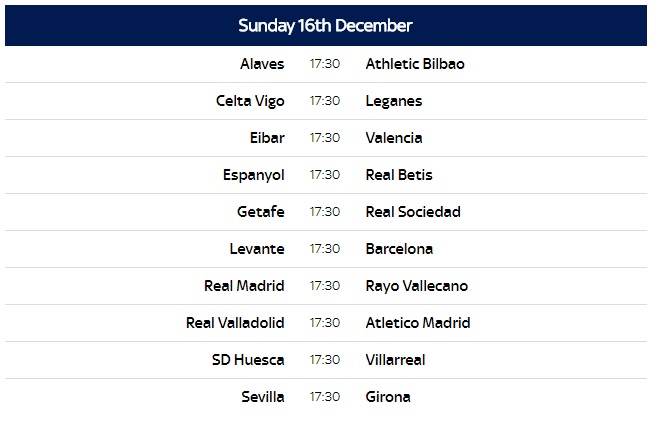Image resolution: width=662 pixels, height=430 pixels.
Task: Select Athletic Bilbao team name
Action: pyautogui.click(x=415, y=64)
